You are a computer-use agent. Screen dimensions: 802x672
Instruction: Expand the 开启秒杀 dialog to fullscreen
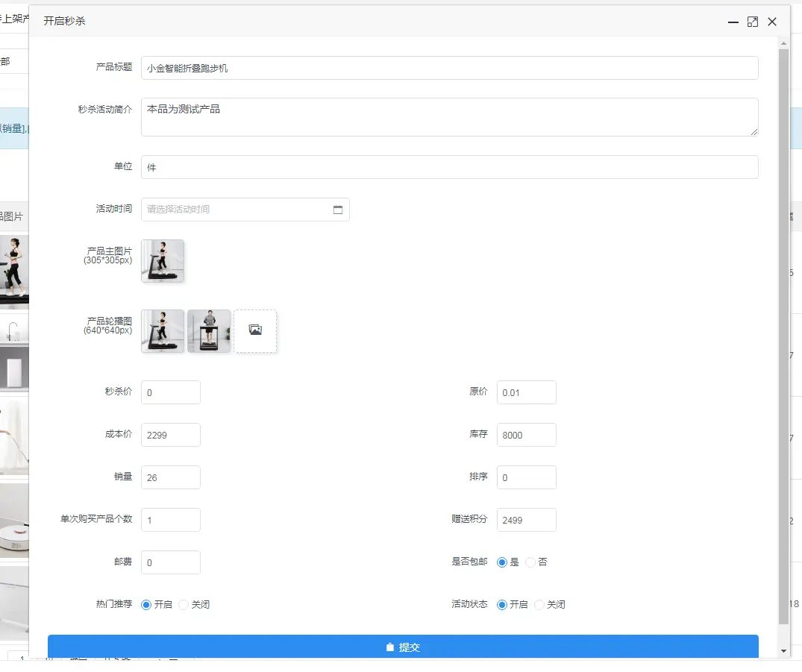tap(752, 22)
